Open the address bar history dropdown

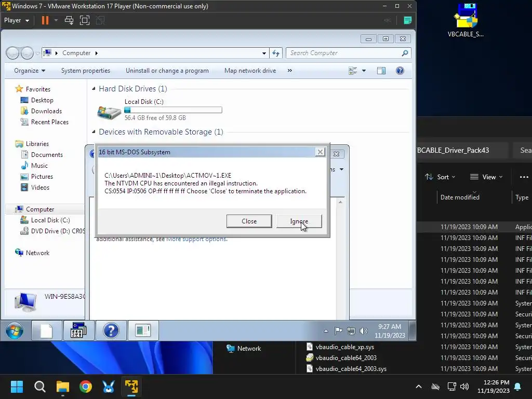(x=264, y=54)
